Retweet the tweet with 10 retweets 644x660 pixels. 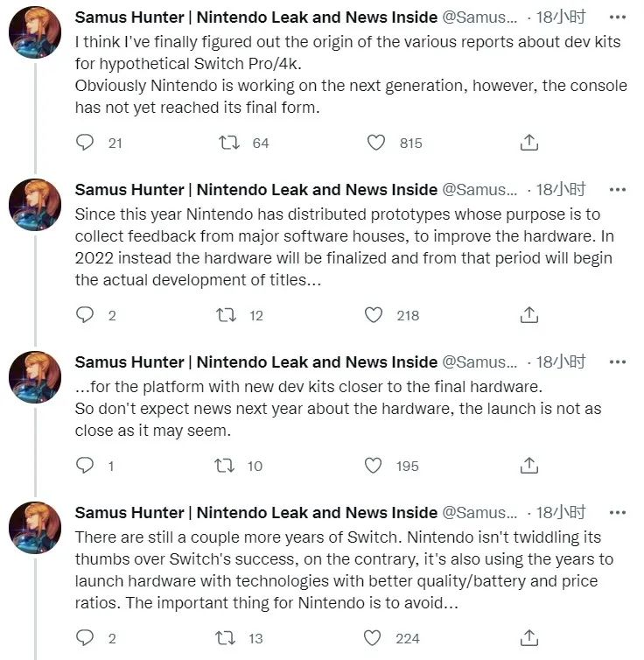click(x=225, y=466)
